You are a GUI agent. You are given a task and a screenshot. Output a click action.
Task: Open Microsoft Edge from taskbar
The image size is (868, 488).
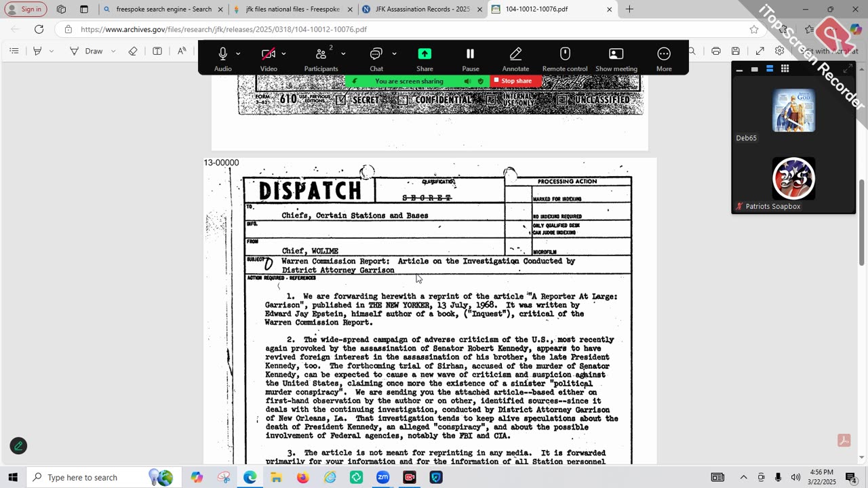[x=250, y=477]
